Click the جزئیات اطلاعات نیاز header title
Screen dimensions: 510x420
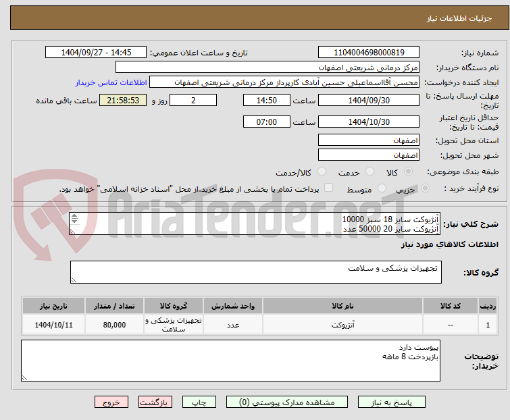[459, 18]
